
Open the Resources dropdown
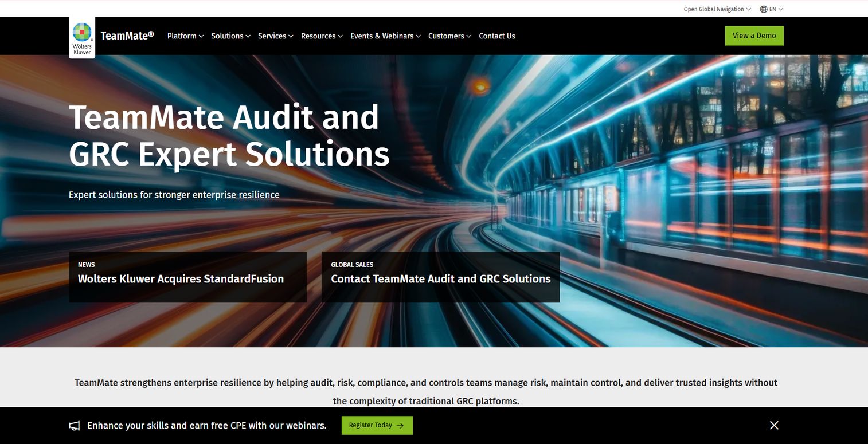click(322, 36)
